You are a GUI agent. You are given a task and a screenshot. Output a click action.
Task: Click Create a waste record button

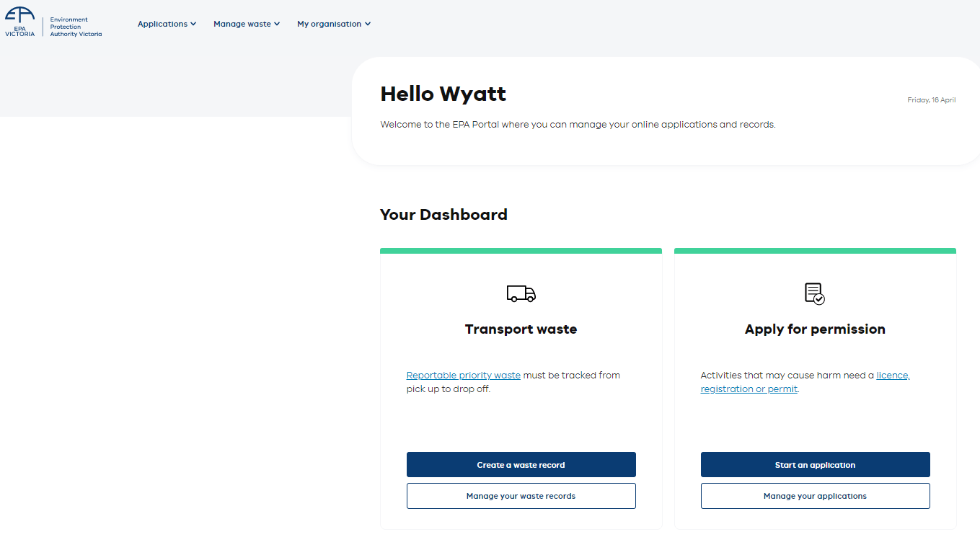(x=521, y=465)
